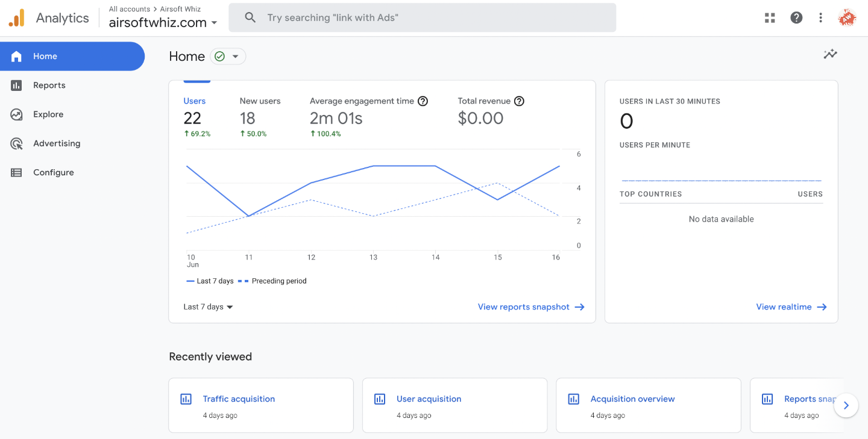Expand the Last 7 days date range
Screen dimensions: 868x439
click(208, 307)
